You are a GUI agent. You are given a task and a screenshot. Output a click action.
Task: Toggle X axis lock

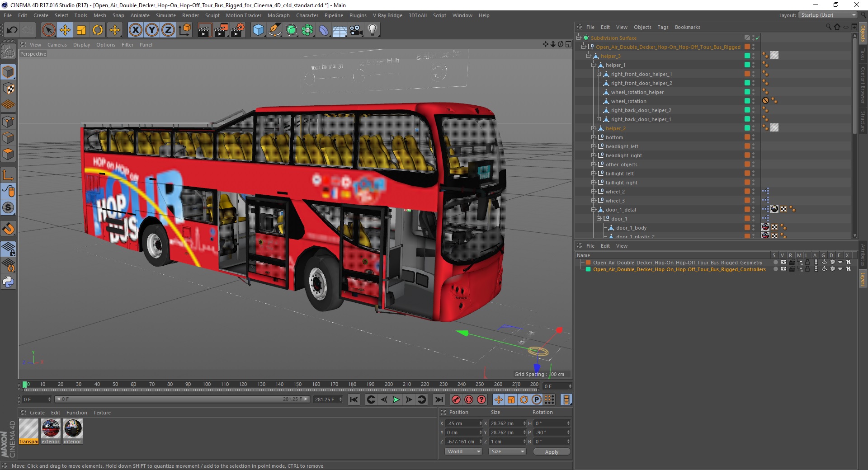(135, 30)
